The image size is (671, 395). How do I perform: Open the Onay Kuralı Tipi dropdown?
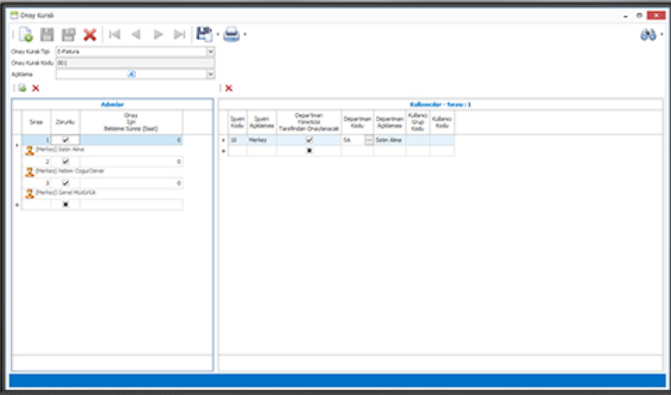211,52
